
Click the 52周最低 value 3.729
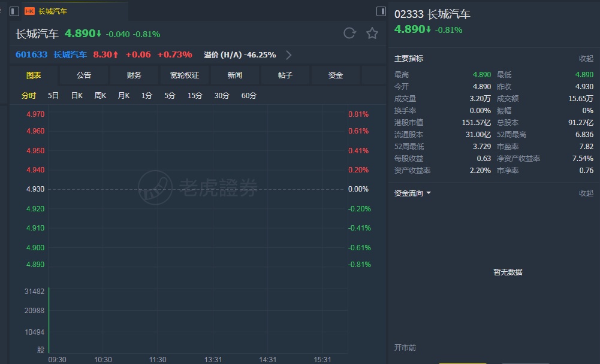482,147
